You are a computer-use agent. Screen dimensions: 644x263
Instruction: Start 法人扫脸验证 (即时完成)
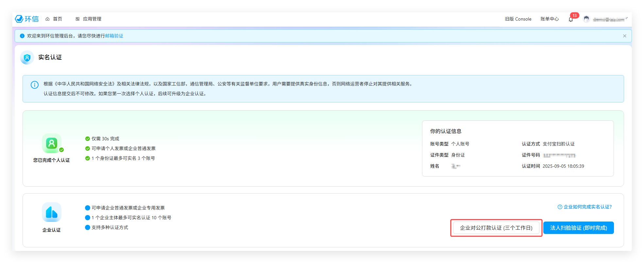pyautogui.click(x=578, y=228)
